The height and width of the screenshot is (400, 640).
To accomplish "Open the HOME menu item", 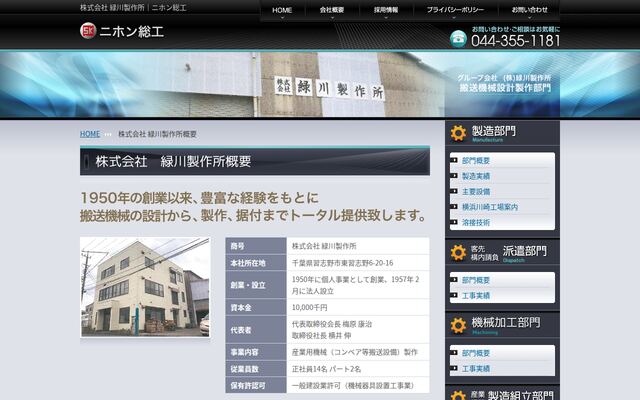I will [x=282, y=10].
